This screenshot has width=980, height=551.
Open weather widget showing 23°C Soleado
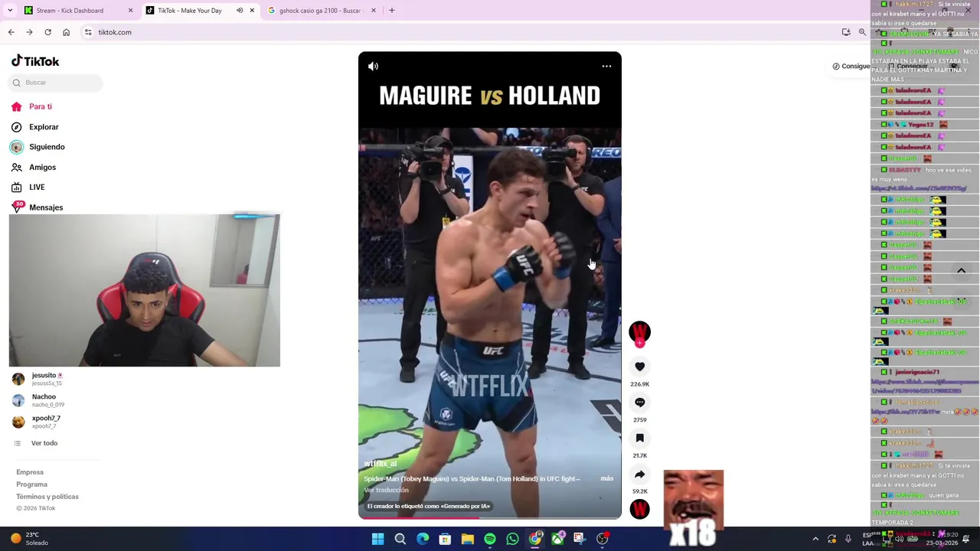click(29, 539)
